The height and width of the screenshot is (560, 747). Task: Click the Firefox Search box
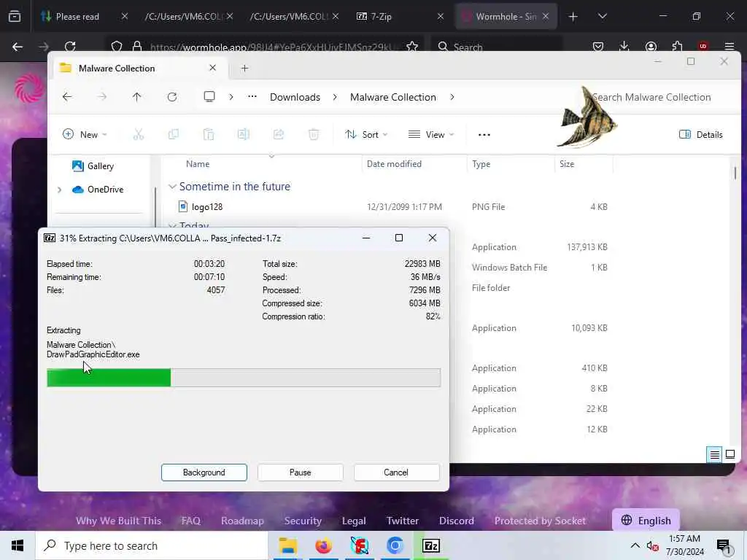click(498, 47)
